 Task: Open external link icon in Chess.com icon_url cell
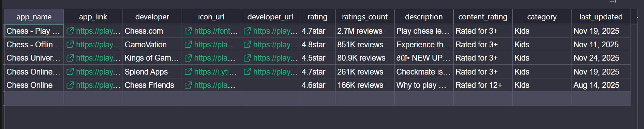tap(188, 31)
